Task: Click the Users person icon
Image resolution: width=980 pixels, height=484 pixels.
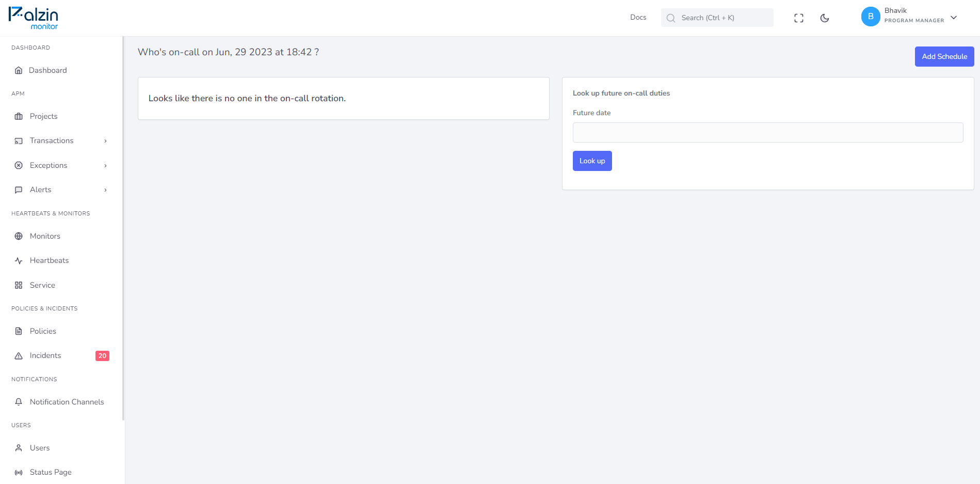Action: pyautogui.click(x=19, y=448)
